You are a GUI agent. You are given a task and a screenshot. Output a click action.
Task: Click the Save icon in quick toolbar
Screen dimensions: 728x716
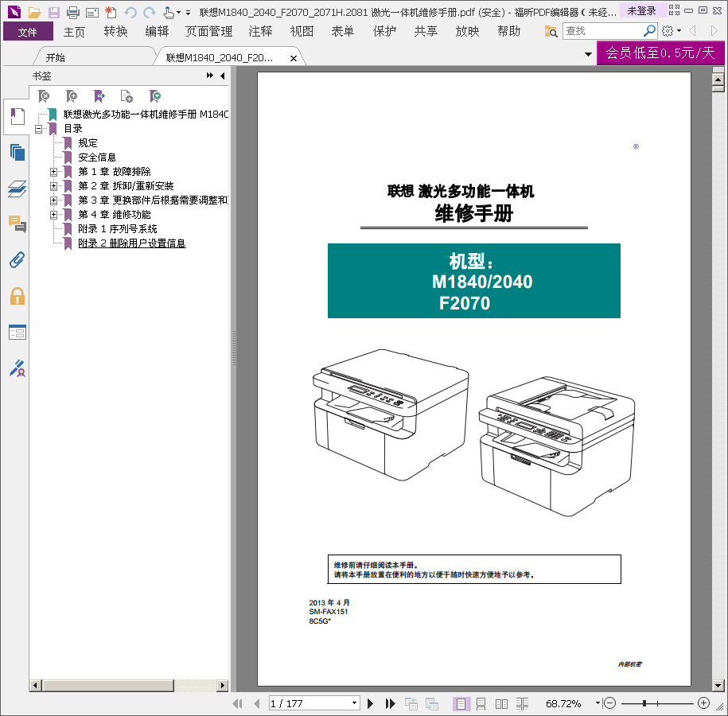pyautogui.click(x=54, y=13)
